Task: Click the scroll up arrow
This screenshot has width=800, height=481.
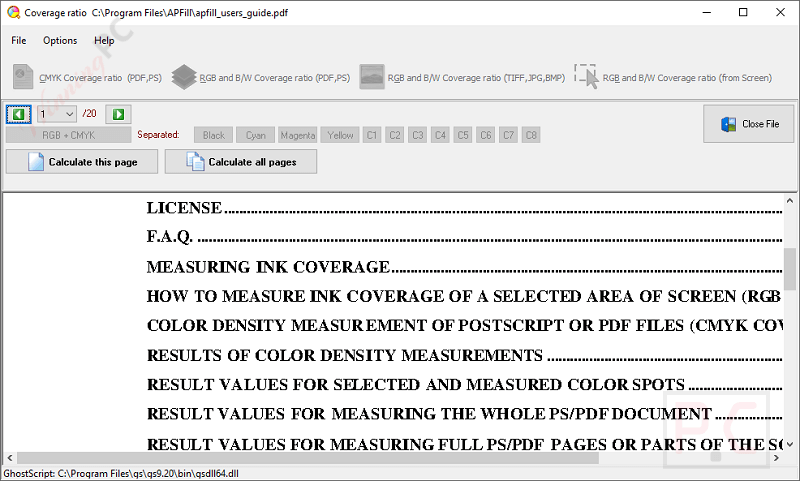Action: [790, 200]
